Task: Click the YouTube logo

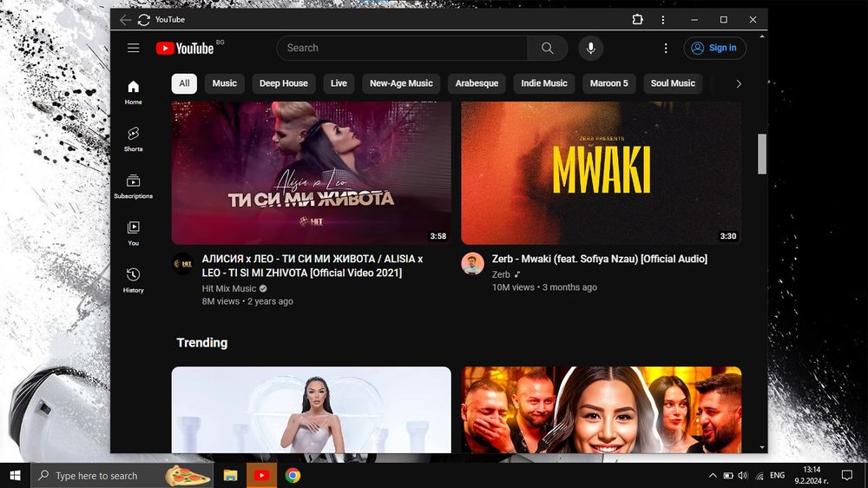Action: tap(185, 48)
